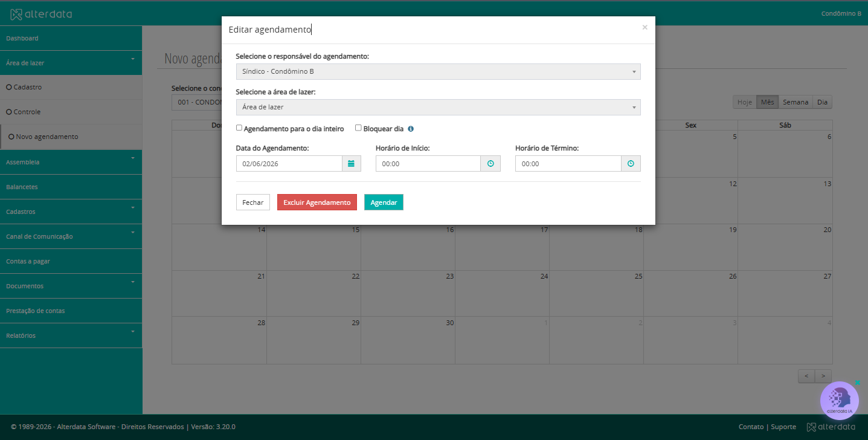Click the clock icon for Horário de Término
The image size is (868, 440).
point(631,164)
